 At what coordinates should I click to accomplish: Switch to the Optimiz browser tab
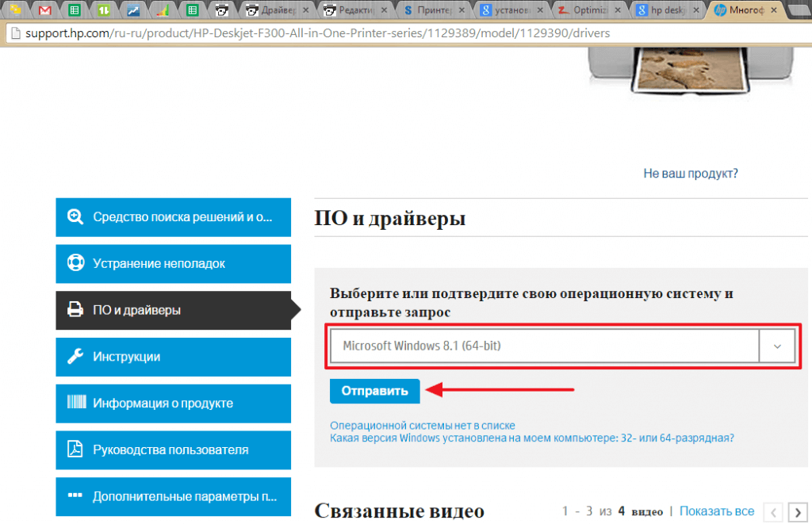(x=587, y=10)
